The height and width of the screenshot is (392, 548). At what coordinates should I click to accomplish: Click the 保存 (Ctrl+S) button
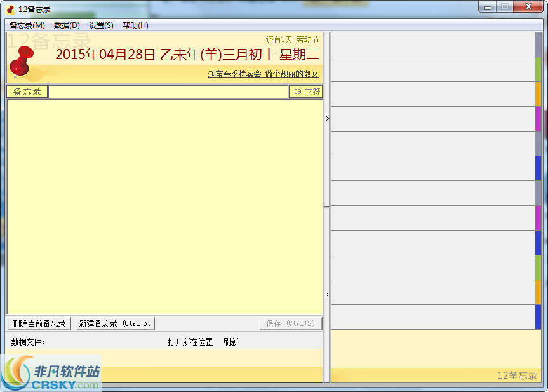291,323
